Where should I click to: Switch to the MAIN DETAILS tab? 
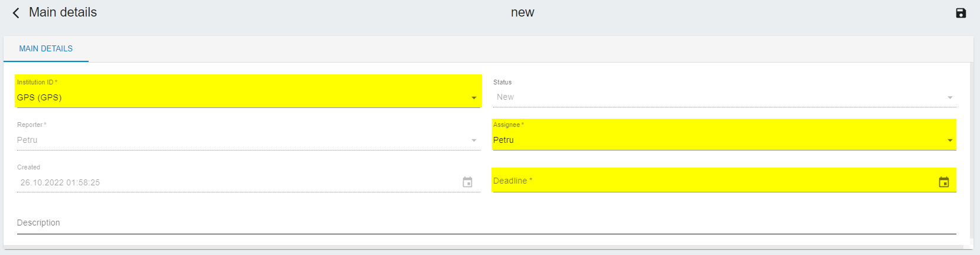pos(46,49)
